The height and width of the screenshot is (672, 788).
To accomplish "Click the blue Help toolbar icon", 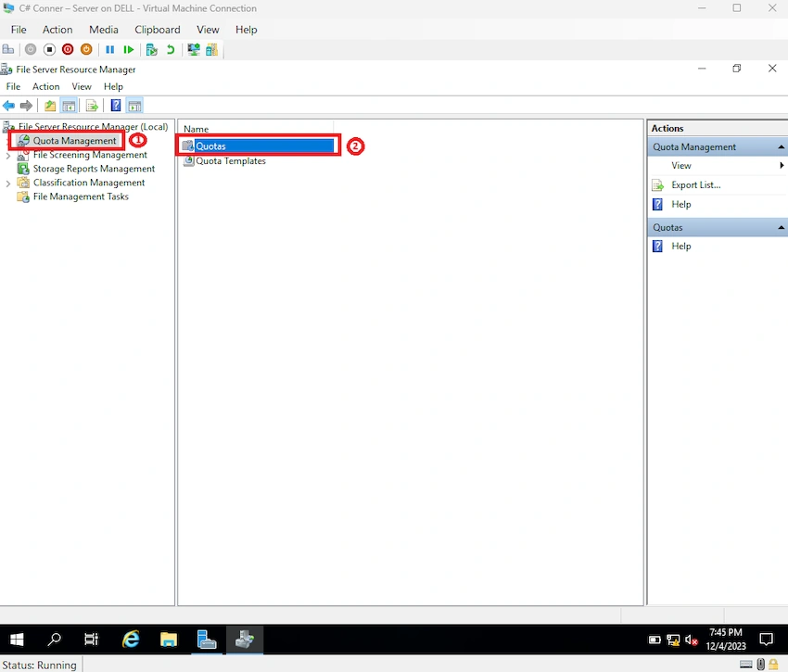I will (116, 106).
